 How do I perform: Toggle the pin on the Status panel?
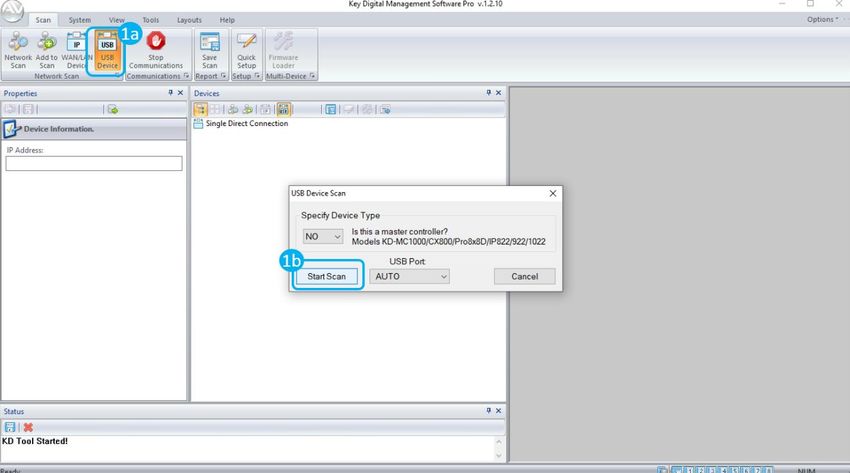(488, 411)
